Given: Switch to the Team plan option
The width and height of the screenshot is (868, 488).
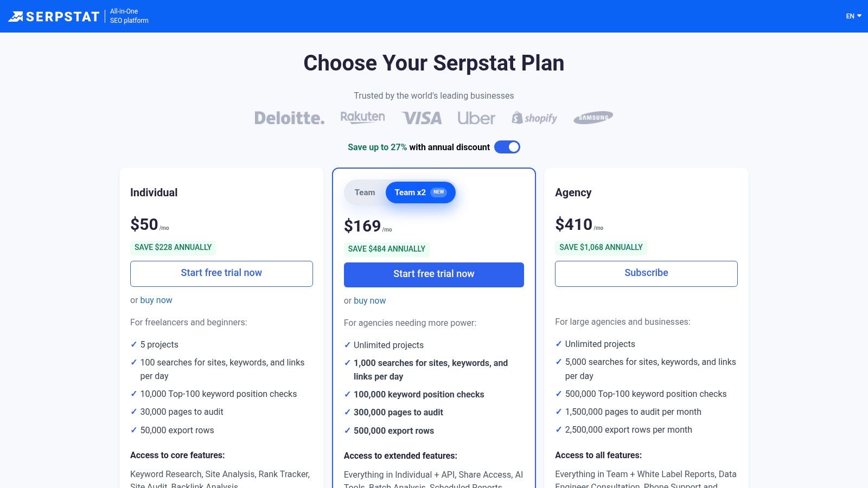Looking at the screenshot, I should tap(364, 192).
